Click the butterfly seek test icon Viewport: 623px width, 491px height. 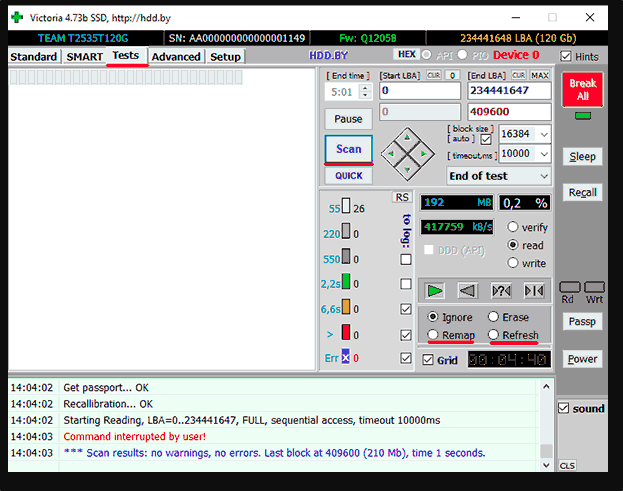tap(534, 291)
